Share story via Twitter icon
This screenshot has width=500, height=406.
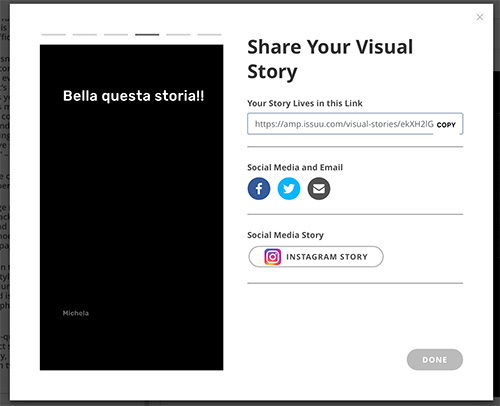coord(289,189)
